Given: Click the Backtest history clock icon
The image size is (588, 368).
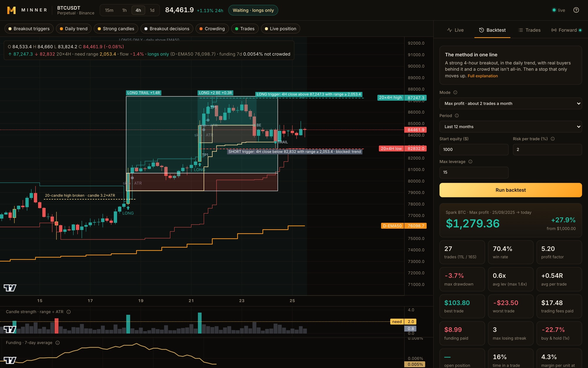Looking at the screenshot, I should coord(482,30).
